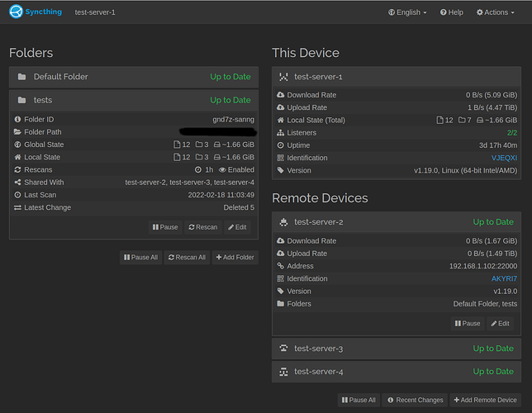Open the AKYRI7 identification link
The image size is (532, 413).
pos(504,278)
